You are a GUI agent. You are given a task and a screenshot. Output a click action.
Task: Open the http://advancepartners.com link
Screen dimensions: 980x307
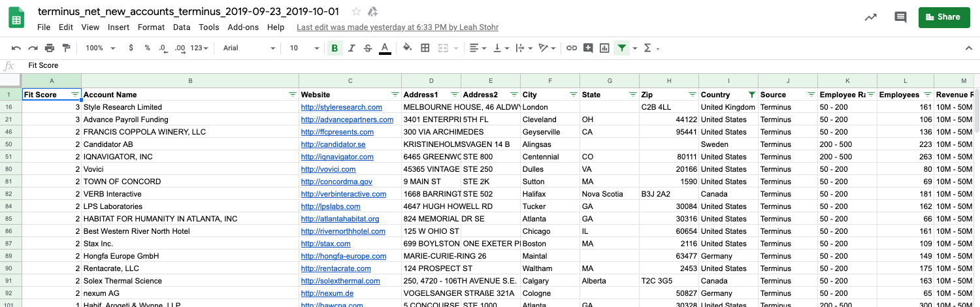tap(347, 120)
